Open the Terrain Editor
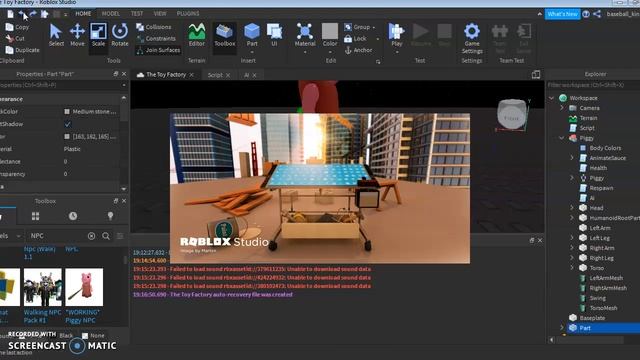This screenshot has height=360, width=640. pyautogui.click(x=197, y=35)
